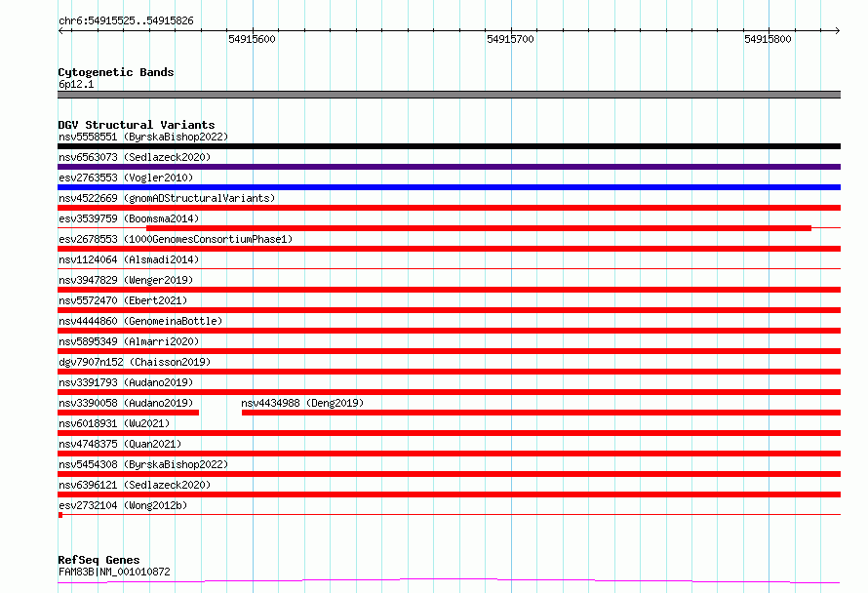Click variant label esv3539759 (Boomsma2014)

129,218
